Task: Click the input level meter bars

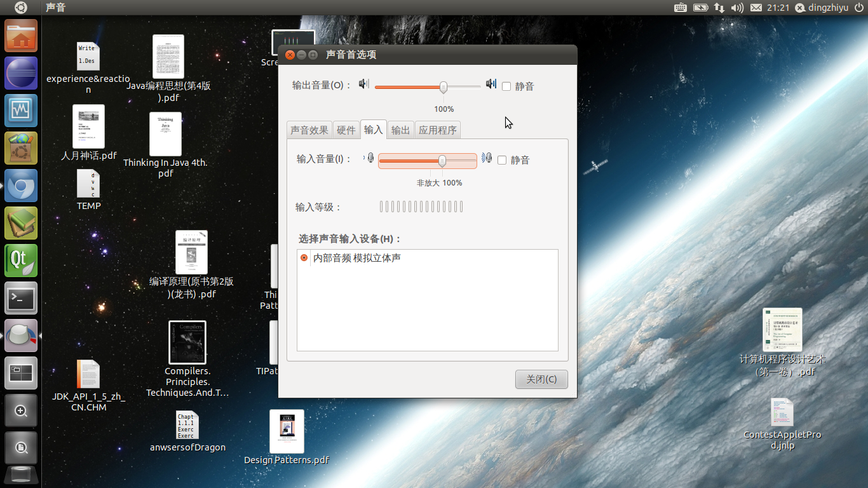Action: coord(421,207)
